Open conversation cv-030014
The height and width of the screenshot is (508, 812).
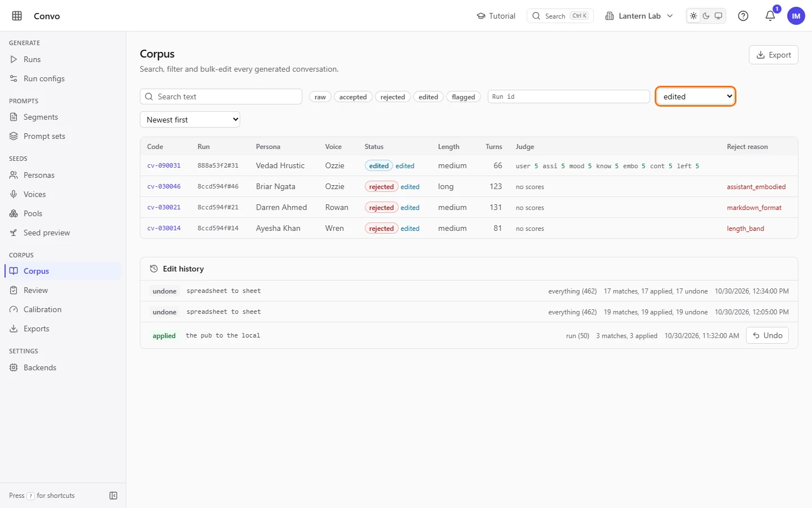pos(164,229)
